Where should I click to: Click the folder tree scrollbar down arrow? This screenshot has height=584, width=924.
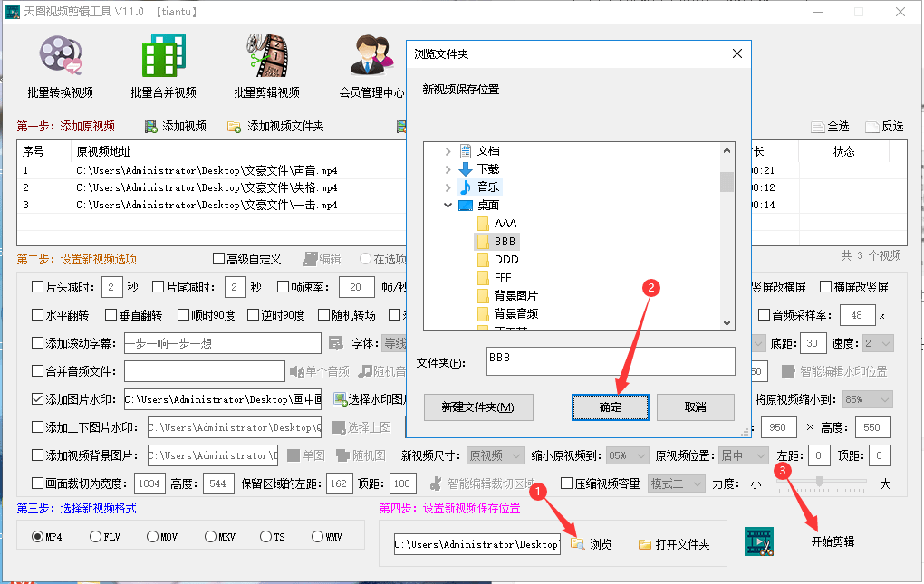click(x=727, y=323)
